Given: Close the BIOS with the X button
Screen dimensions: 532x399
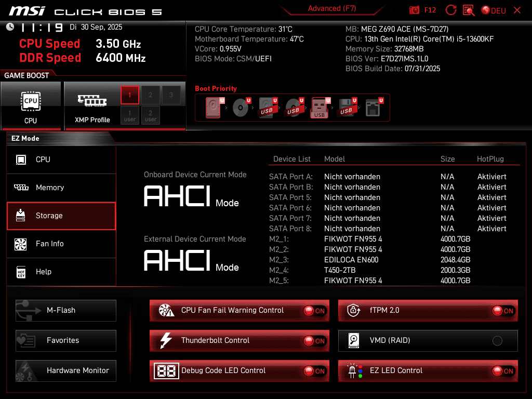Looking at the screenshot, I should point(517,10).
